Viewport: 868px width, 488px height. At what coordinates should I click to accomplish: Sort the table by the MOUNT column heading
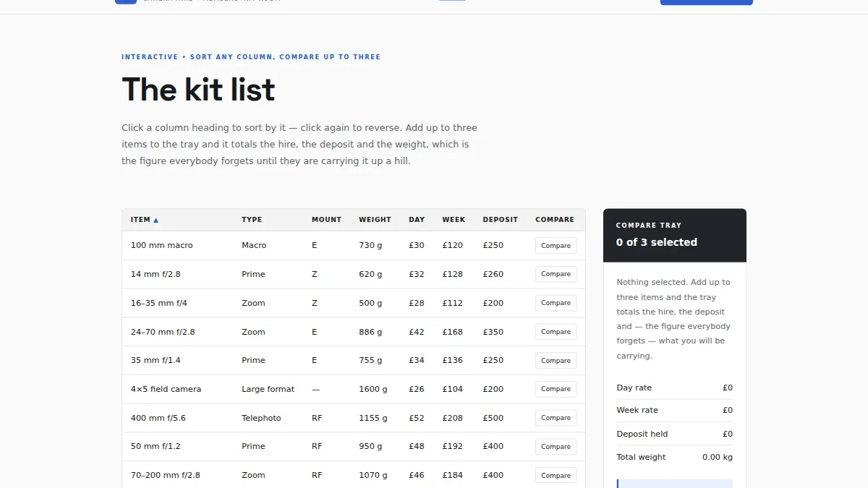pyautogui.click(x=326, y=220)
